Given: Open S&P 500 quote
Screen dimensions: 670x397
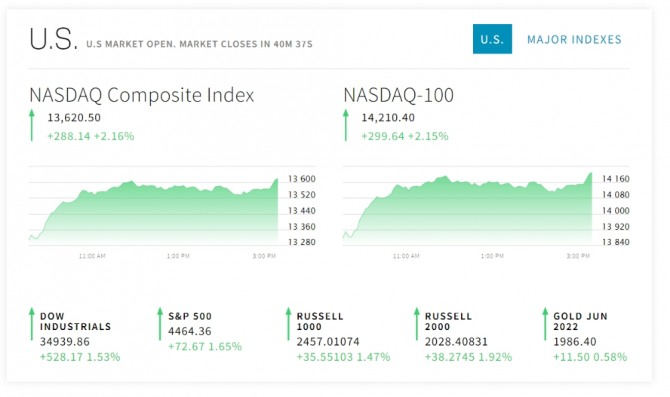Looking at the screenshot, I should [190, 316].
